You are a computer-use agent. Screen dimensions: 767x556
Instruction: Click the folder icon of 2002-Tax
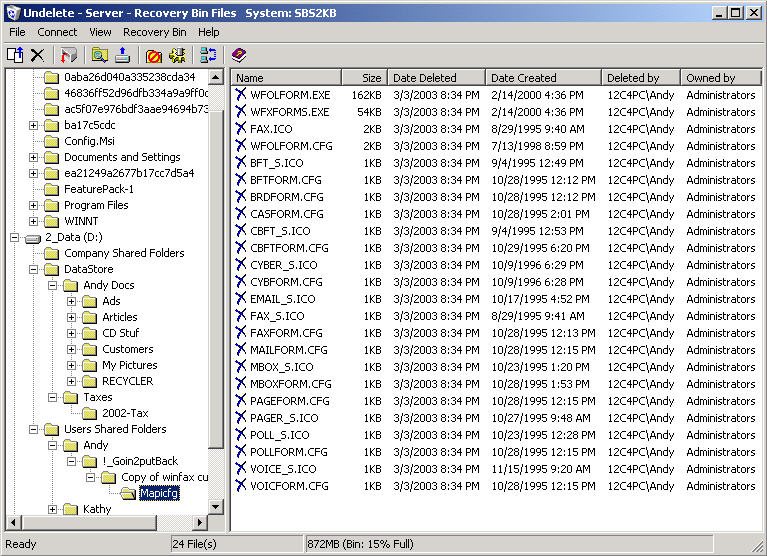(x=90, y=413)
